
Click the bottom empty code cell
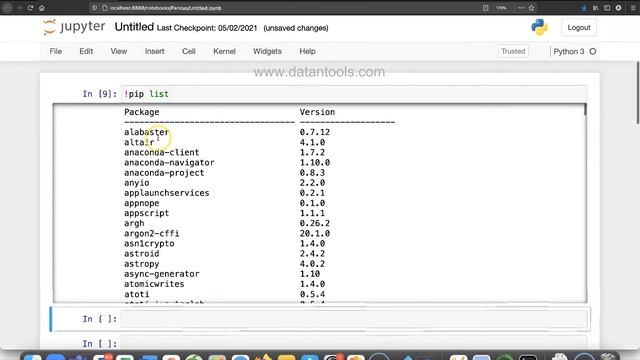pos(354,343)
